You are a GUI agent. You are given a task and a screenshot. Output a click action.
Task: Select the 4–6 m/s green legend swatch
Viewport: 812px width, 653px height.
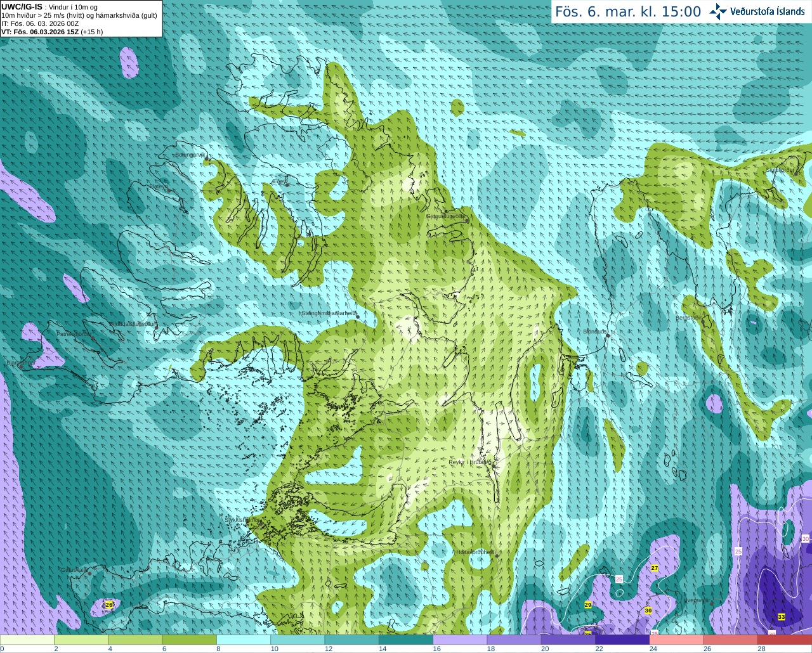136,640
